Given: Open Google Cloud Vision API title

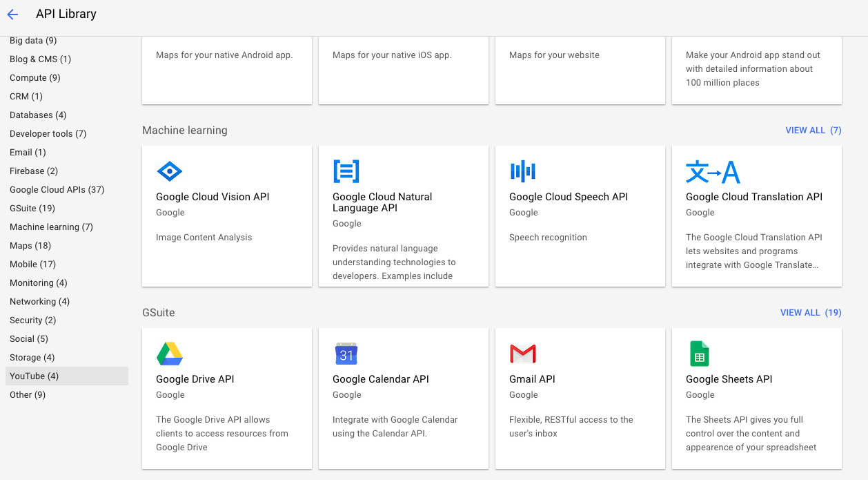Looking at the screenshot, I should click(x=213, y=197).
